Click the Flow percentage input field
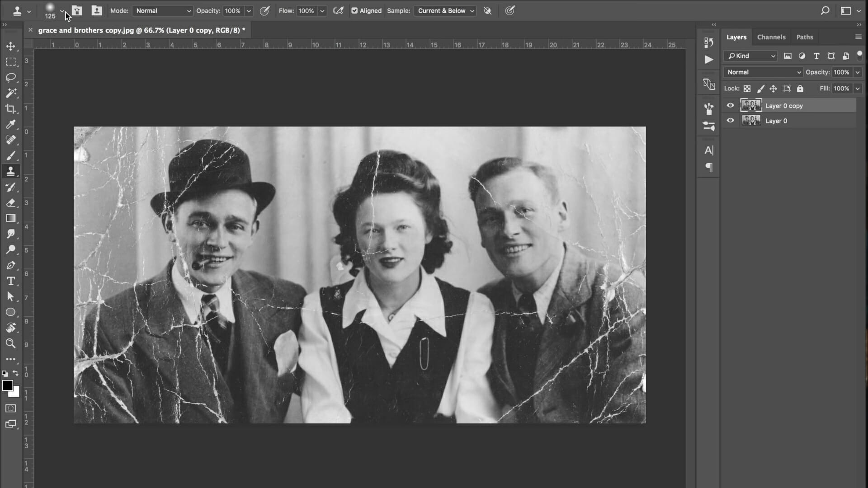This screenshot has height=488, width=868. 306,11
